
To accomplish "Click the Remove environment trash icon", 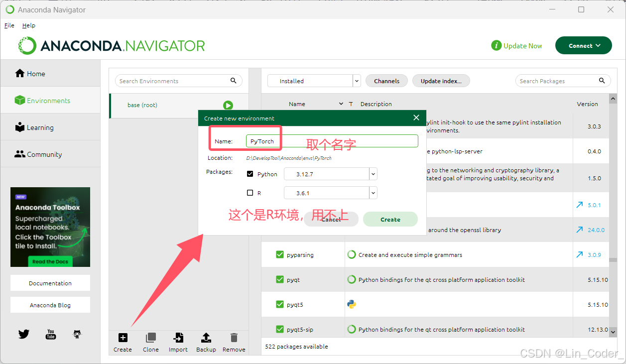I will tap(234, 338).
